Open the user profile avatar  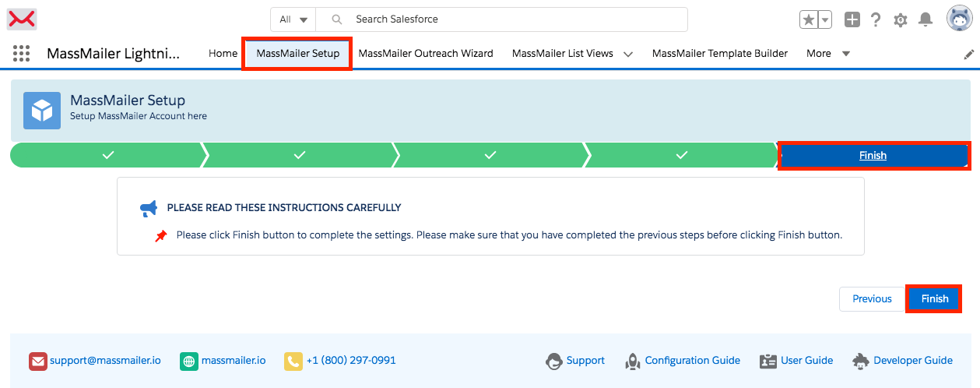click(x=959, y=19)
